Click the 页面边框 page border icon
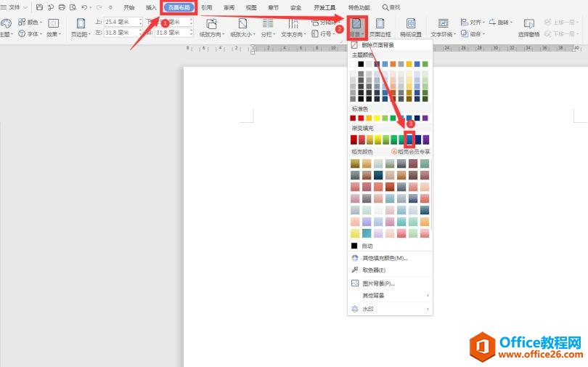Viewport: 588px width, 367px height. [x=380, y=25]
